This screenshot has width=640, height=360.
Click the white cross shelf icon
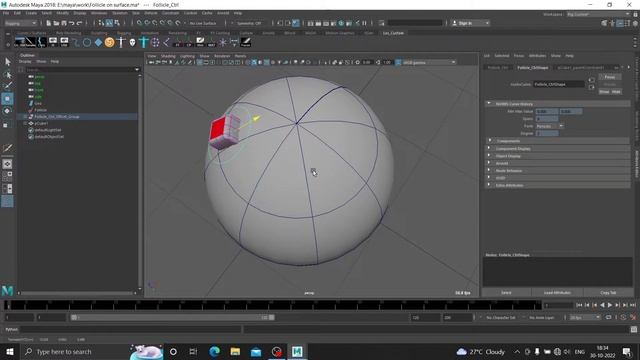tap(121, 42)
